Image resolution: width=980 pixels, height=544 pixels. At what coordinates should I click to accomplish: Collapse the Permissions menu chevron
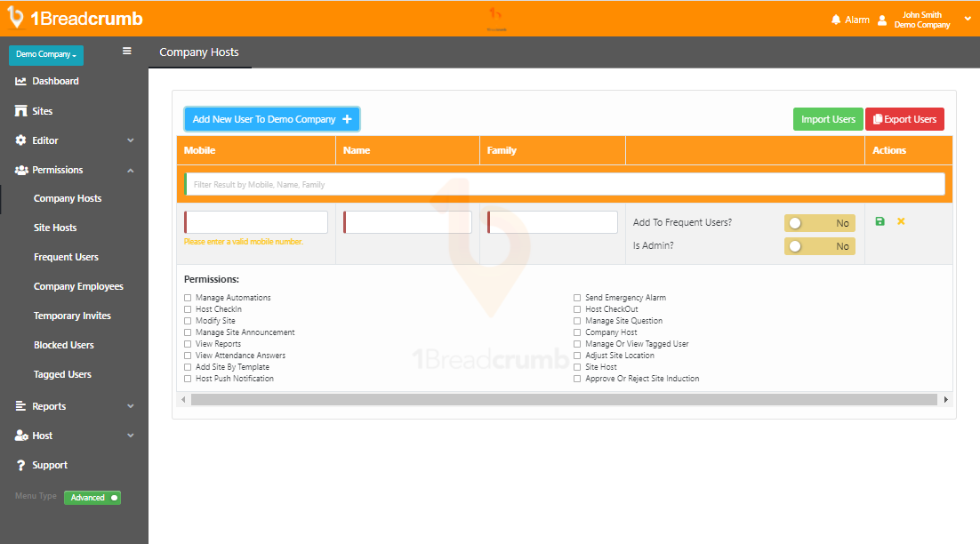pyautogui.click(x=131, y=170)
